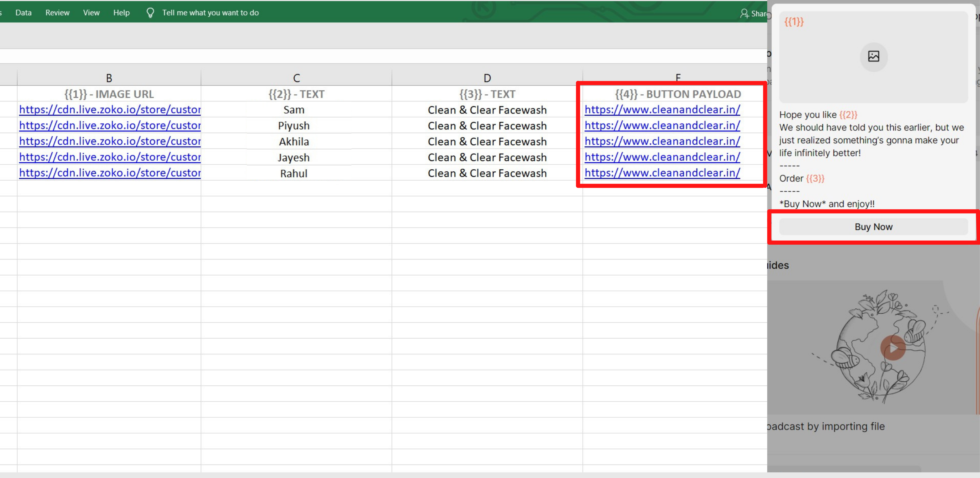Select the cell containing Piyush
Screen dimensions: 980x478
click(296, 125)
